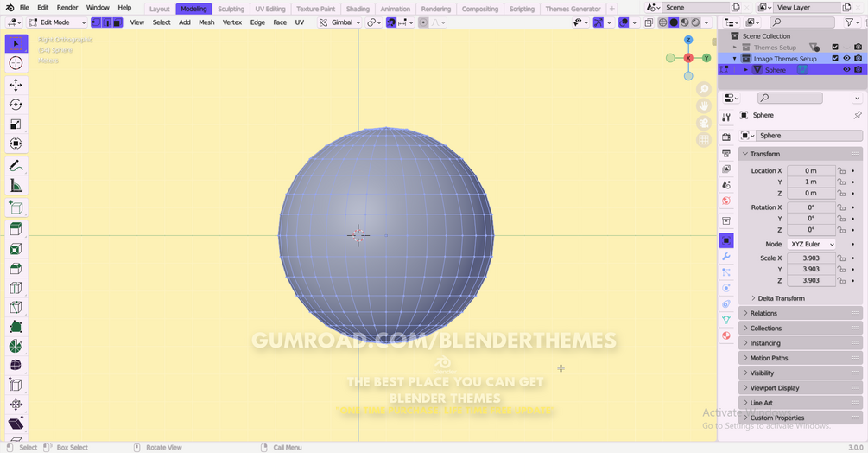868x453 pixels.
Task: Select the Edge Slide tool
Action: (16, 385)
